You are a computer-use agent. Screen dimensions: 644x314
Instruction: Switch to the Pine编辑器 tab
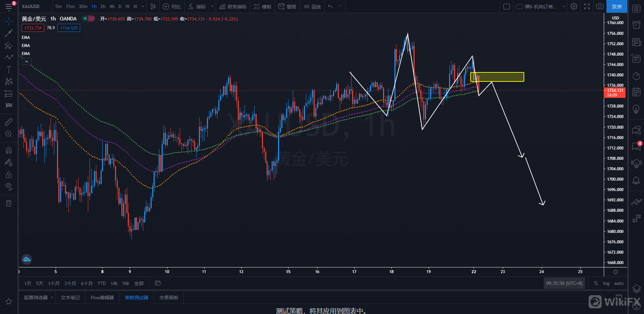coord(102,298)
